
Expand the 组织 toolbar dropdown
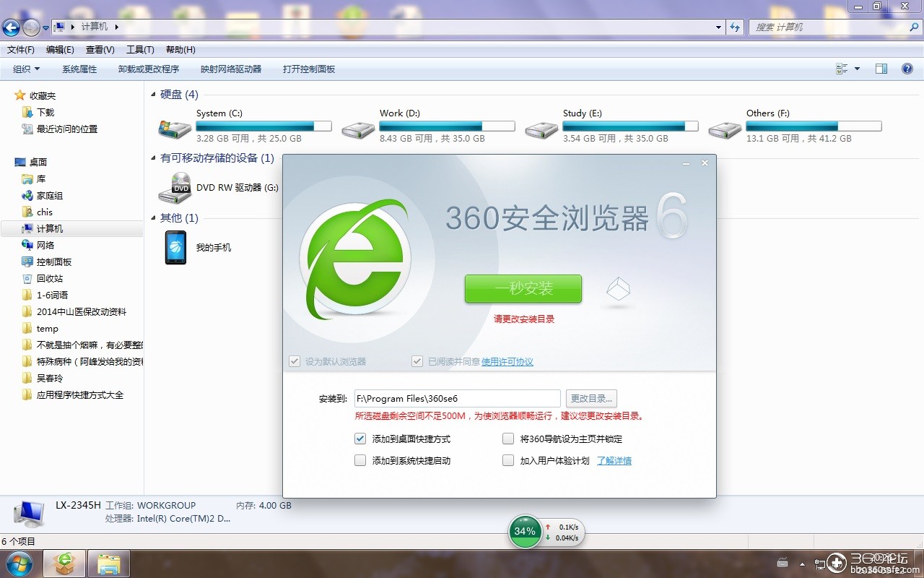click(x=27, y=69)
